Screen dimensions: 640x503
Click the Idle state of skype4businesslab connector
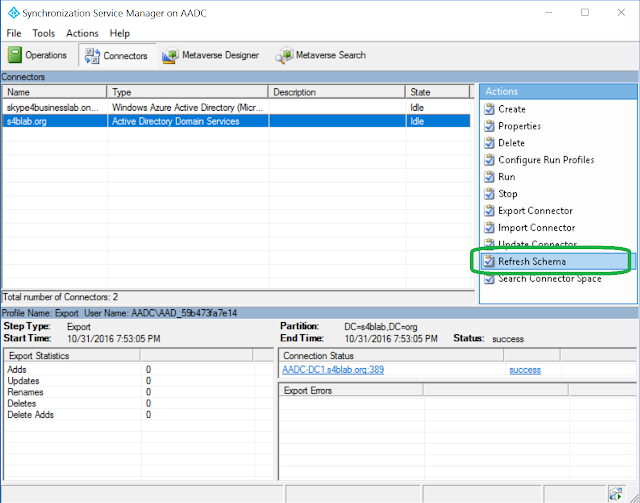[417, 108]
